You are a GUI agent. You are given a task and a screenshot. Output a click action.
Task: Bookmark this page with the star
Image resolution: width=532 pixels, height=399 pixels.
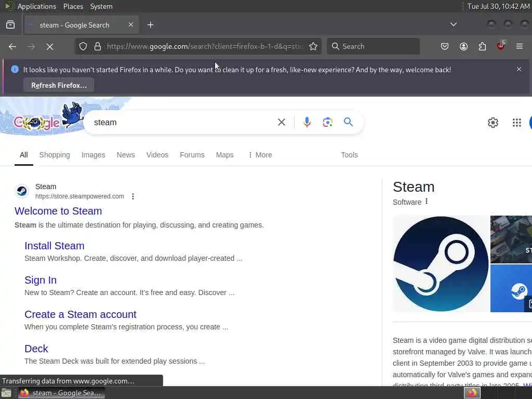click(313, 46)
